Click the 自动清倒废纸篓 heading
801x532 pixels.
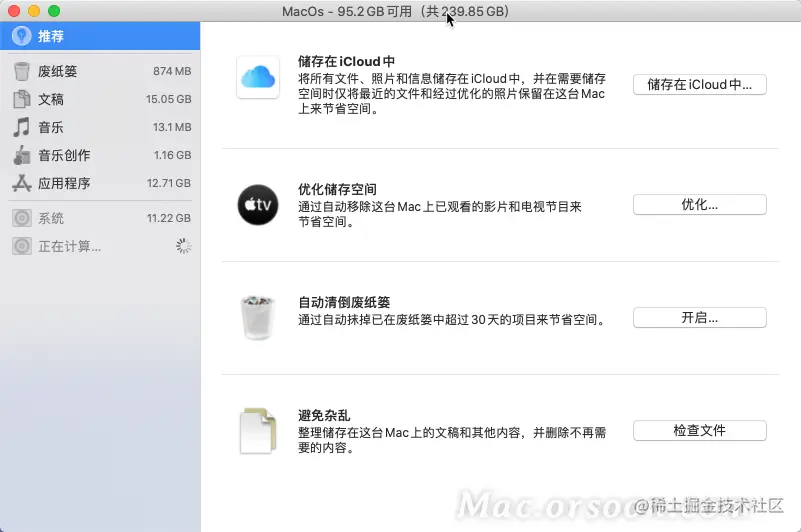(x=344, y=302)
